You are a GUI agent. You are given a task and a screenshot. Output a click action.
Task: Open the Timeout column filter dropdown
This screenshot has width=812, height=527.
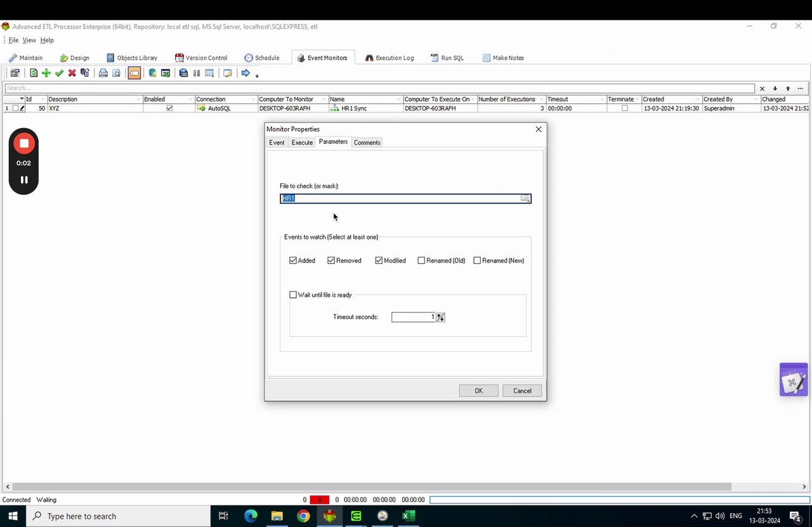pyautogui.click(x=602, y=100)
